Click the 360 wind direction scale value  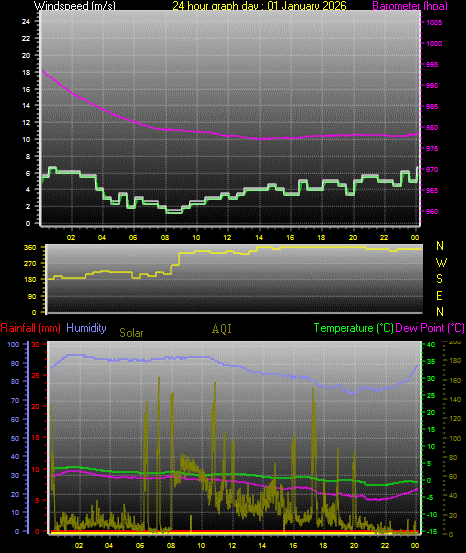[30, 247]
